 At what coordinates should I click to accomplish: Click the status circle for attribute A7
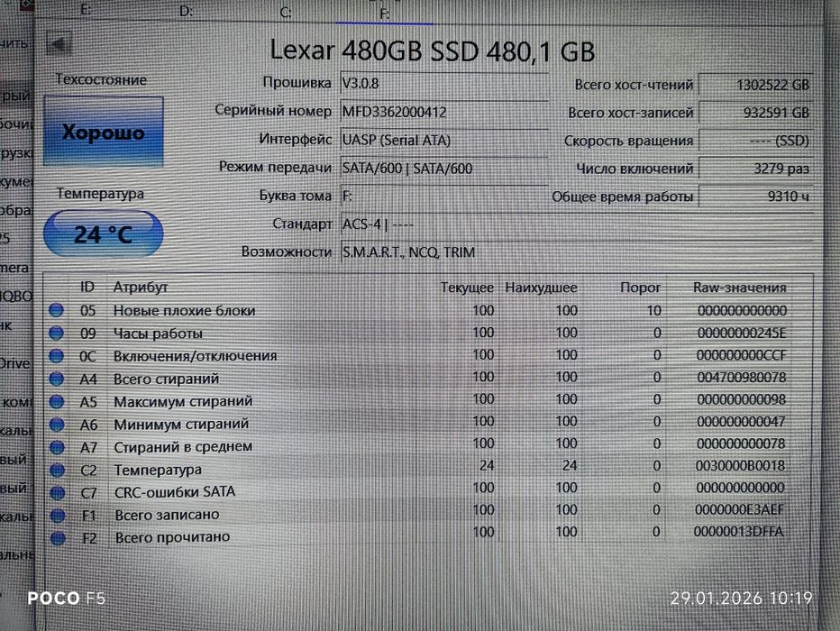tap(57, 447)
